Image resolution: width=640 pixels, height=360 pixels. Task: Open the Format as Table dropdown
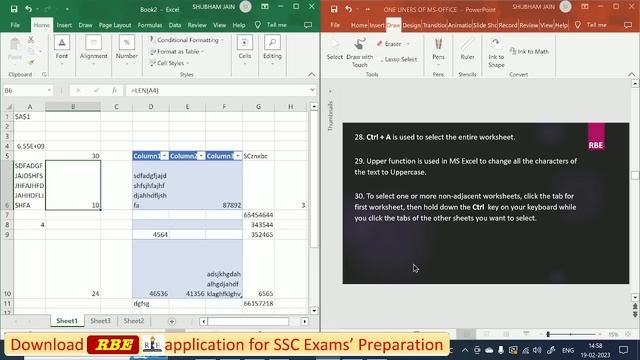point(177,51)
